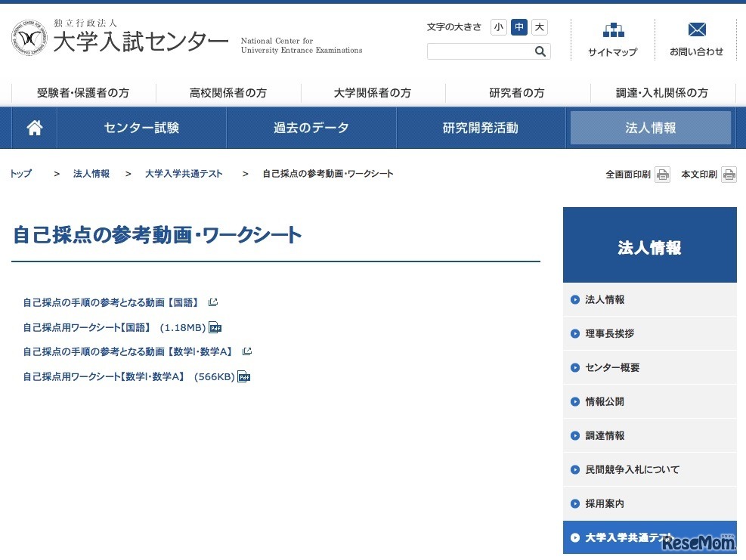Switch to the センター試験 tab
This screenshot has width=746, height=560.
140,127
